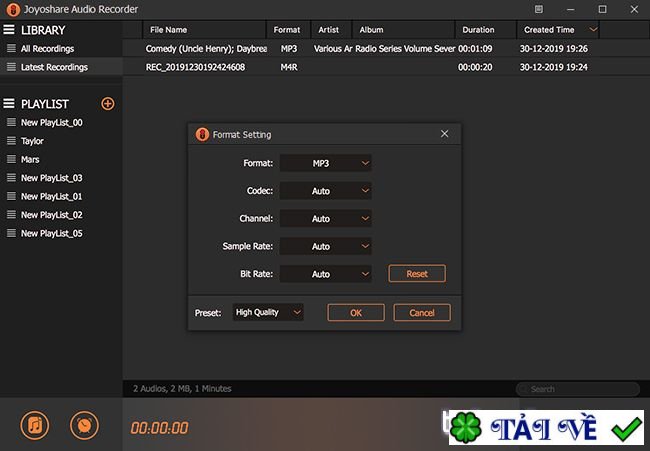The image size is (650, 451).
Task: Click the Cancel button
Action: tap(422, 313)
